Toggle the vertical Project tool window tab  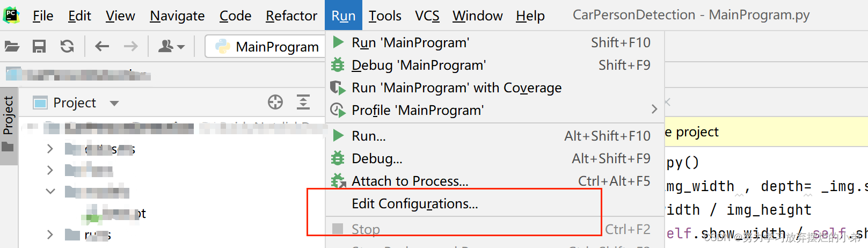[x=8, y=123]
